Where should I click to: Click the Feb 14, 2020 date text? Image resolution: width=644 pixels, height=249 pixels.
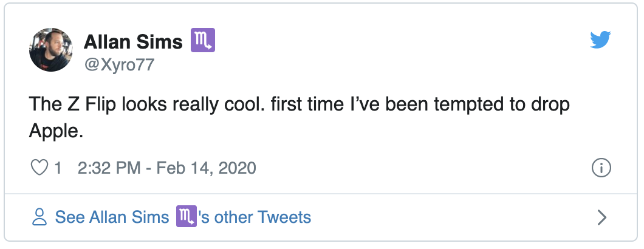(205, 168)
